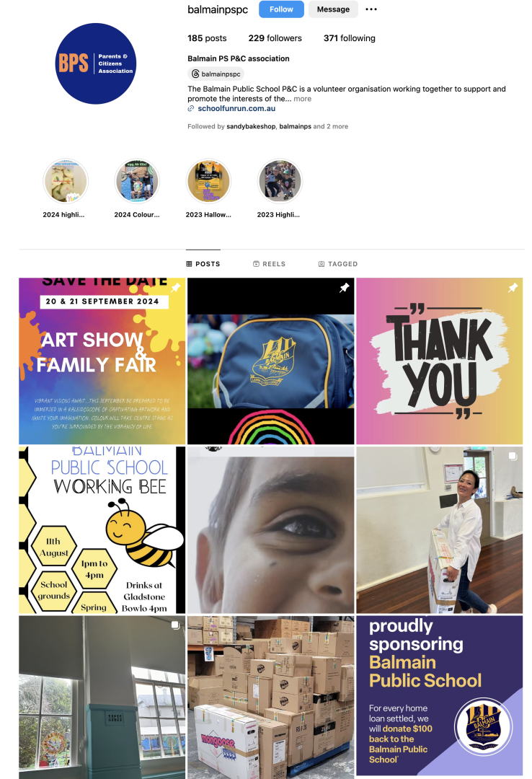The width and height of the screenshot is (532, 779).
Task: Switch to the Tagged tab
Action: tap(338, 264)
